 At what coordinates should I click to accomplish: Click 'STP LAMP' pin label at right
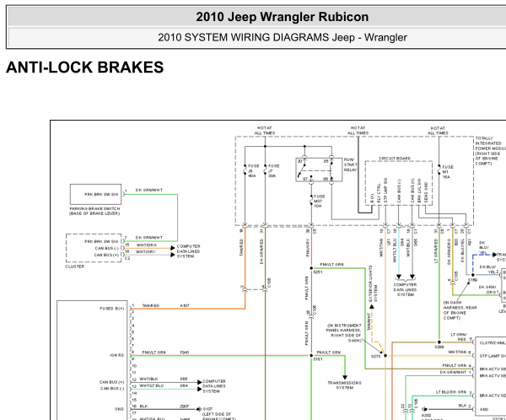pyautogui.click(x=493, y=356)
